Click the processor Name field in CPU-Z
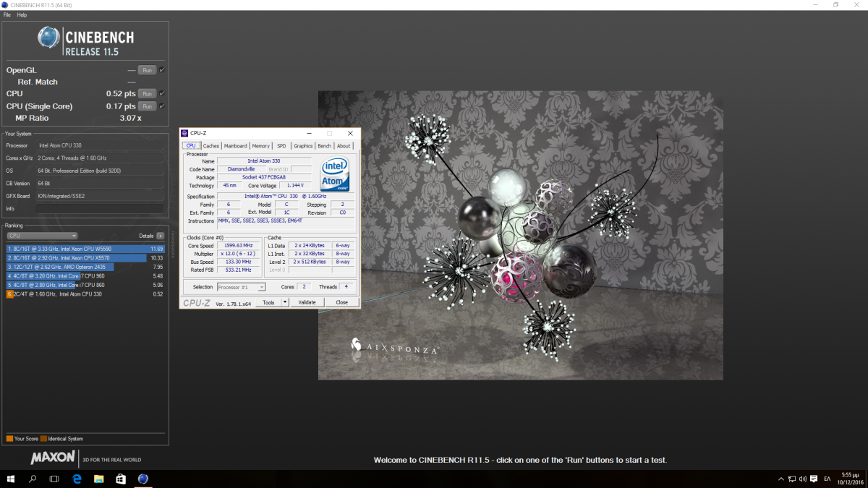868x488 pixels. pyautogui.click(x=264, y=161)
